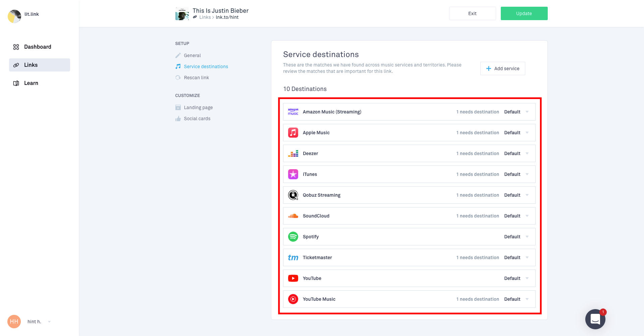Expand the Amazon Music Default dropdown
644x336 pixels.
(x=527, y=112)
